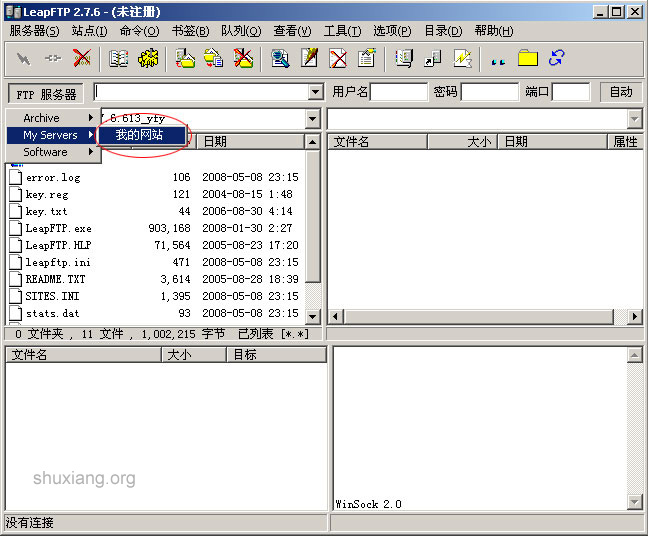The height and width of the screenshot is (536, 648).
Task: Click the FTP 服务器 button
Action: coord(46,94)
